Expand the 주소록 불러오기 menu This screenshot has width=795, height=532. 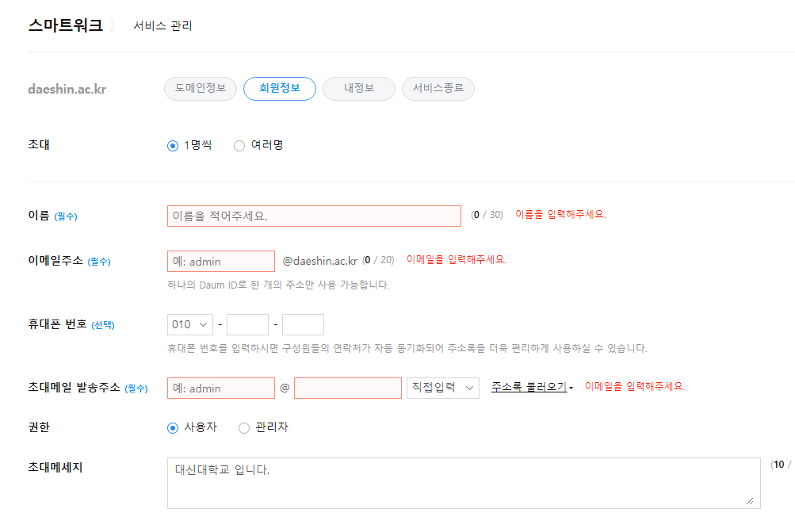click(531, 387)
